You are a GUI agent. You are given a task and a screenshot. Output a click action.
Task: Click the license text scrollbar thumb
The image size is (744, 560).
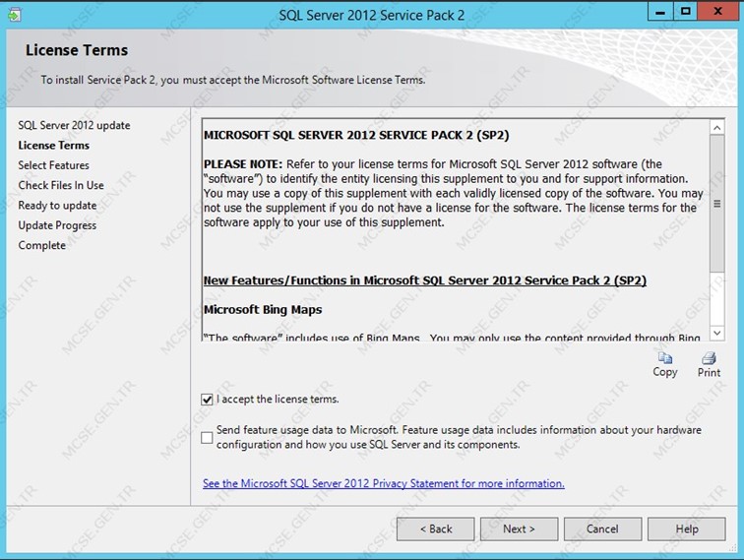tap(717, 204)
